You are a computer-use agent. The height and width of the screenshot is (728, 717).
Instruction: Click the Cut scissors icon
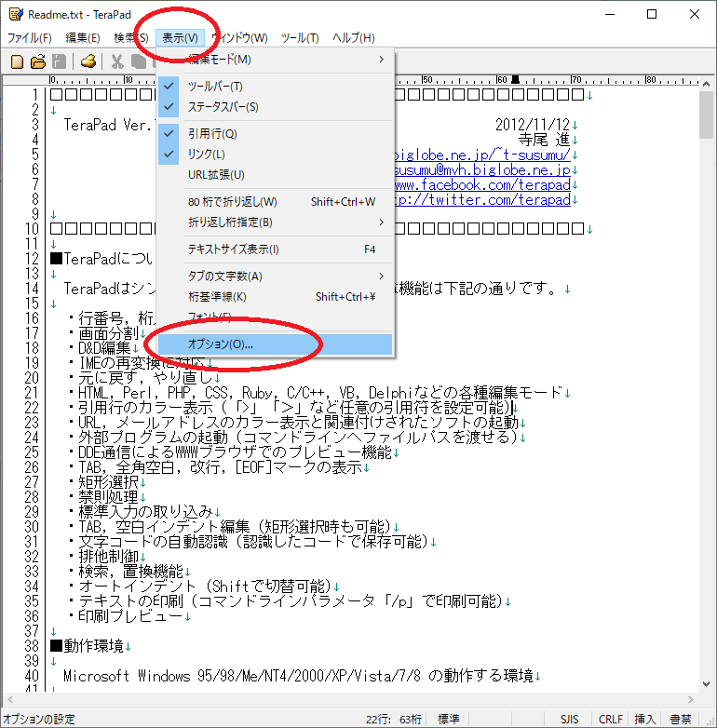coord(117,61)
